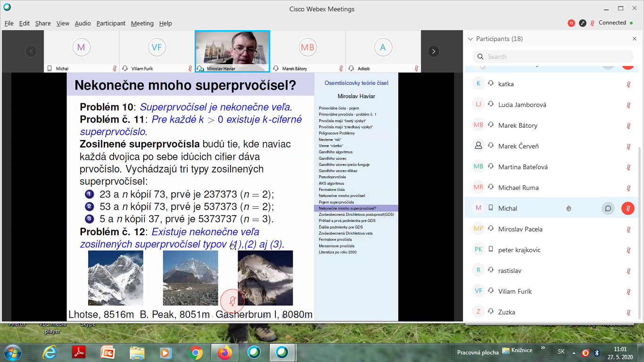Open PowerPoint from the taskbar
The height and width of the screenshot is (362, 644).
click(107, 352)
